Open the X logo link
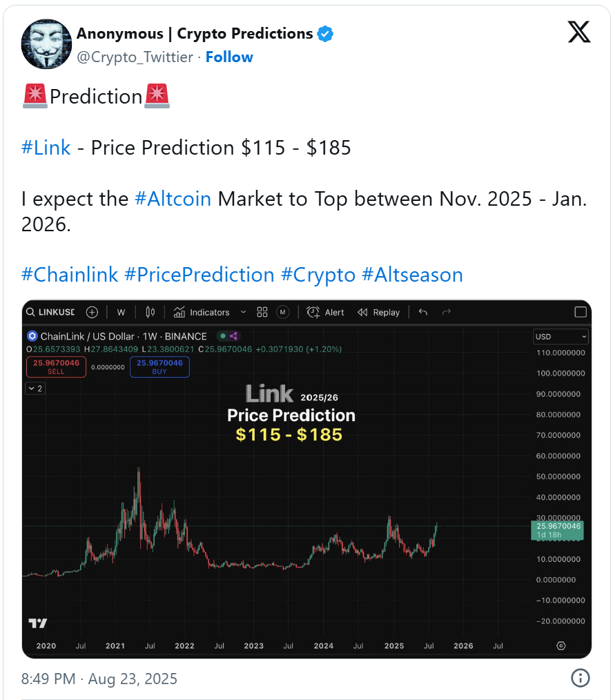This screenshot has width=613, height=700. 579,32
